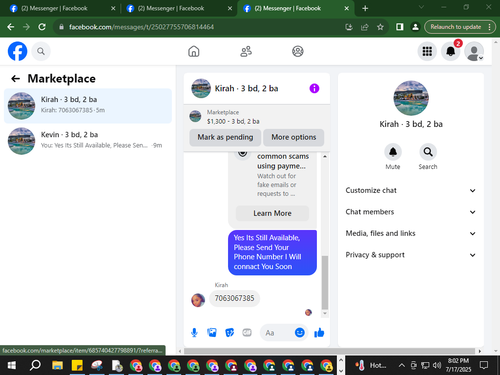Send a voice clip microphone icon
500x375 pixels.
(194, 332)
